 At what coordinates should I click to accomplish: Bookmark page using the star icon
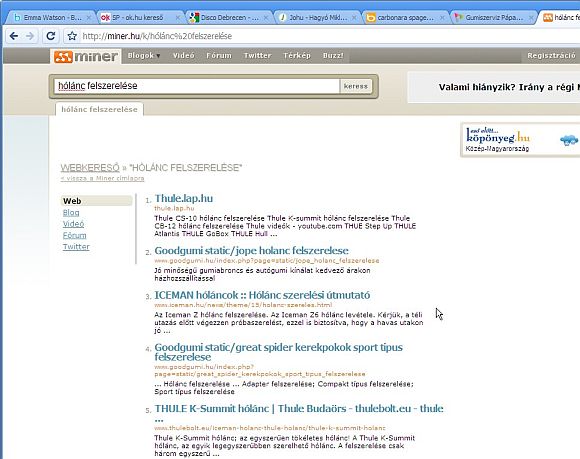[72, 36]
